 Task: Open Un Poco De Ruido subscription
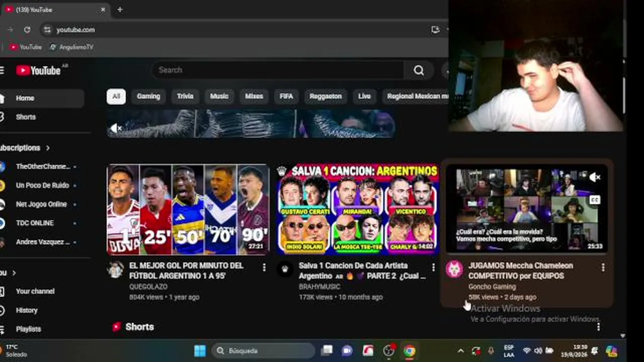tap(42, 185)
